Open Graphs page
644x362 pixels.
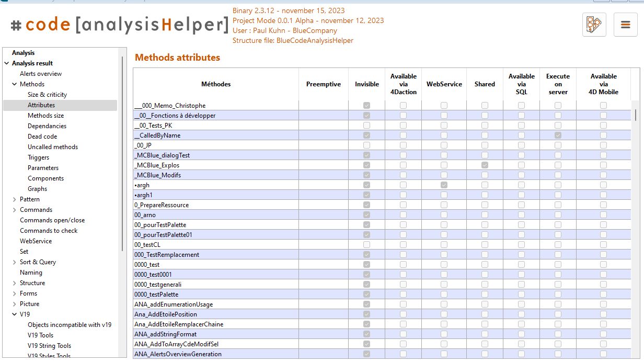(x=37, y=189)
